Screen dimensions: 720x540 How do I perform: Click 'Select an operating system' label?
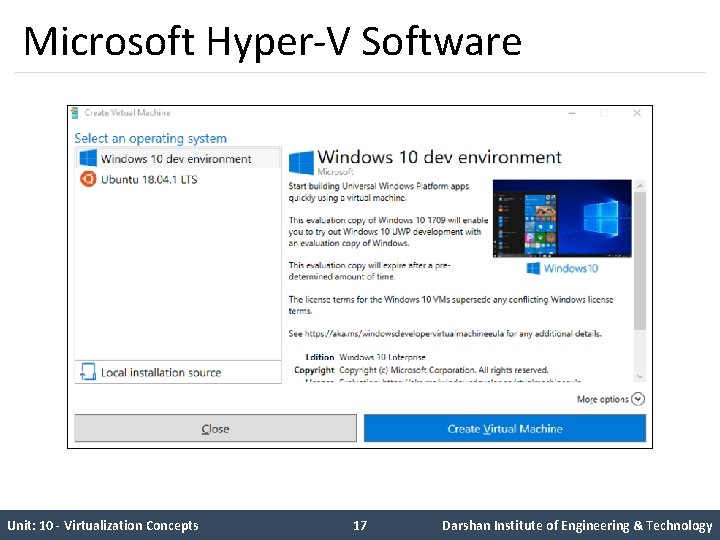[151, 138]
